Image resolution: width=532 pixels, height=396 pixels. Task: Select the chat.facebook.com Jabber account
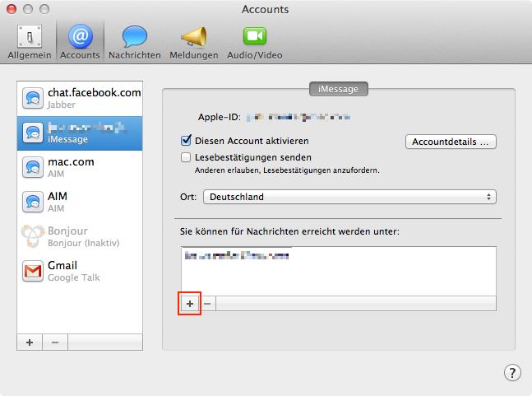click(x=80, y=98)
